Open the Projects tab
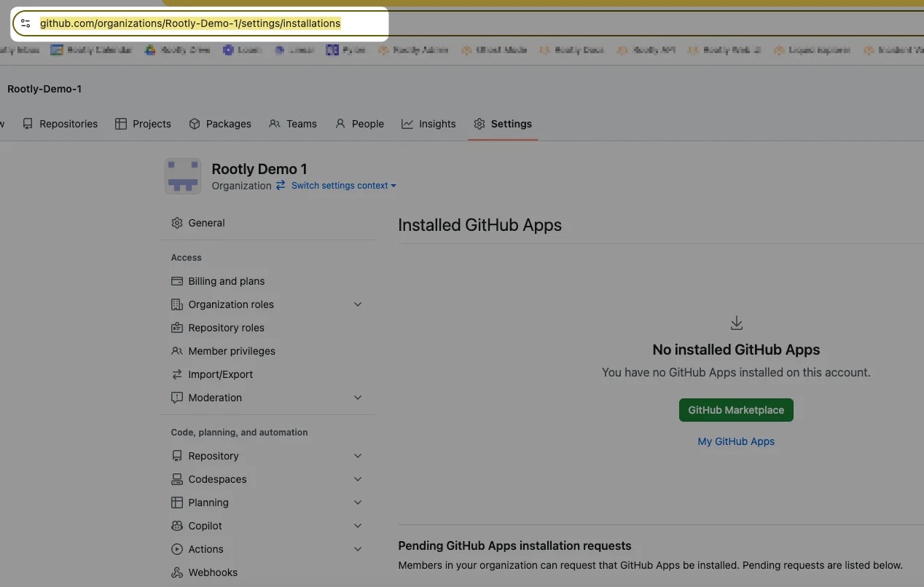 tap(143, 124)
